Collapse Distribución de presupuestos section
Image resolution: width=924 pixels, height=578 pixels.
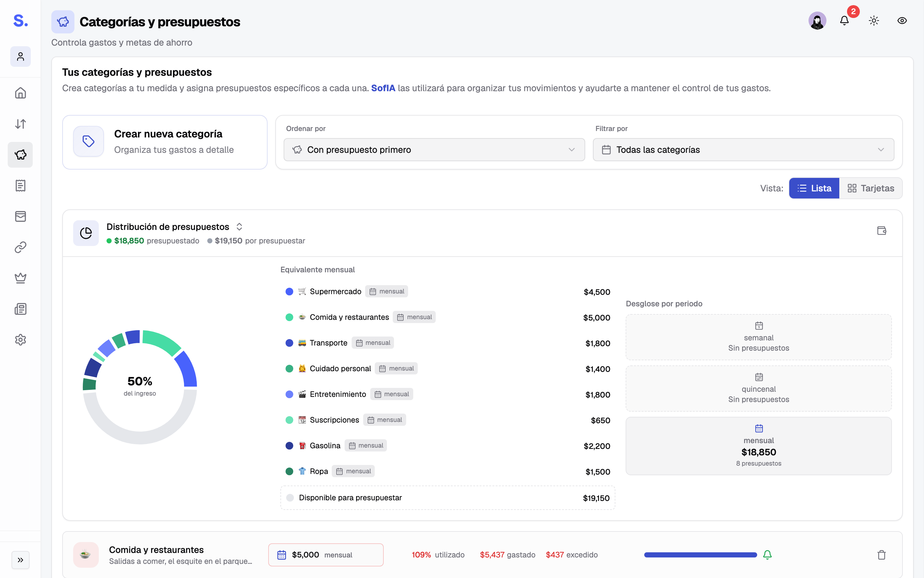(239, 227)
